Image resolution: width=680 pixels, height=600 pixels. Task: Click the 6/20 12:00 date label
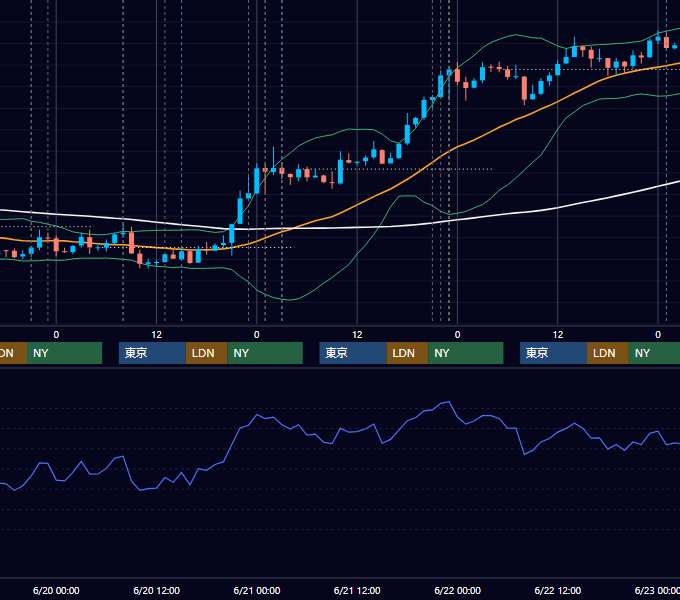click(x=156, y=590)
